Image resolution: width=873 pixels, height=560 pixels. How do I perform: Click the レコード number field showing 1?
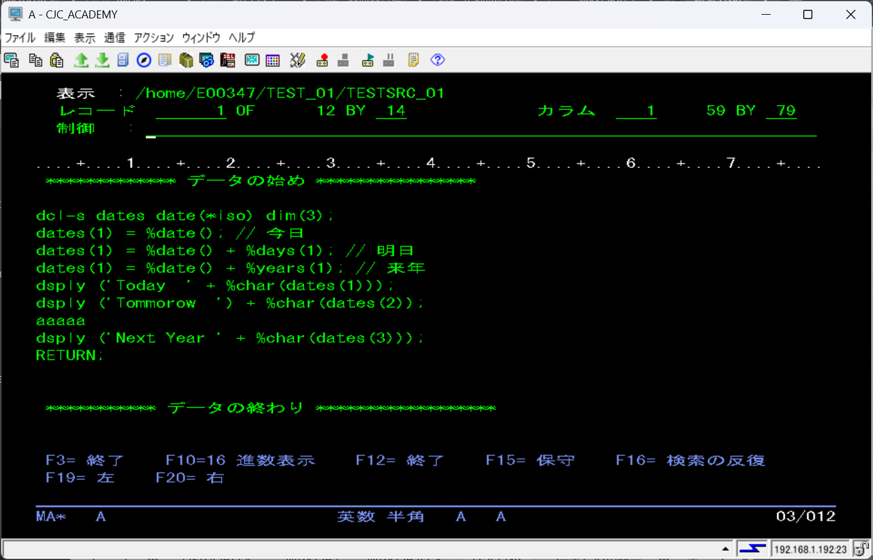(191, 111)
